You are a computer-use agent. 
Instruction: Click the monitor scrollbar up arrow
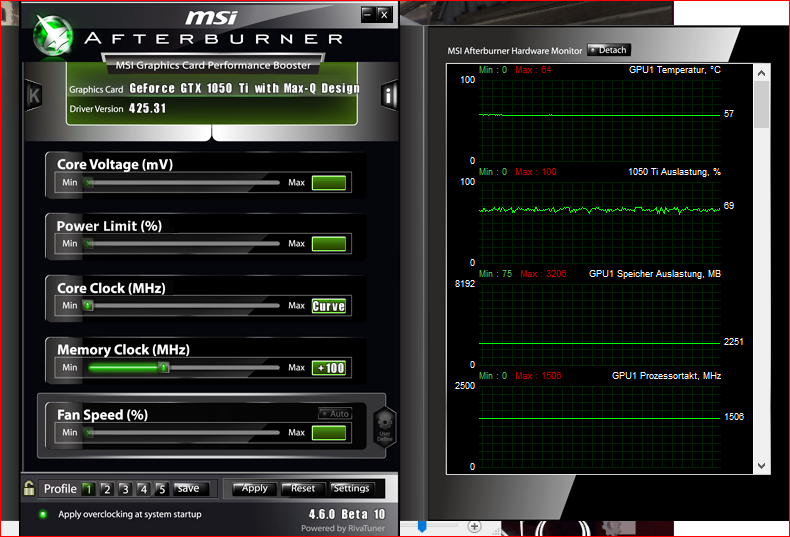pos(761,73)
